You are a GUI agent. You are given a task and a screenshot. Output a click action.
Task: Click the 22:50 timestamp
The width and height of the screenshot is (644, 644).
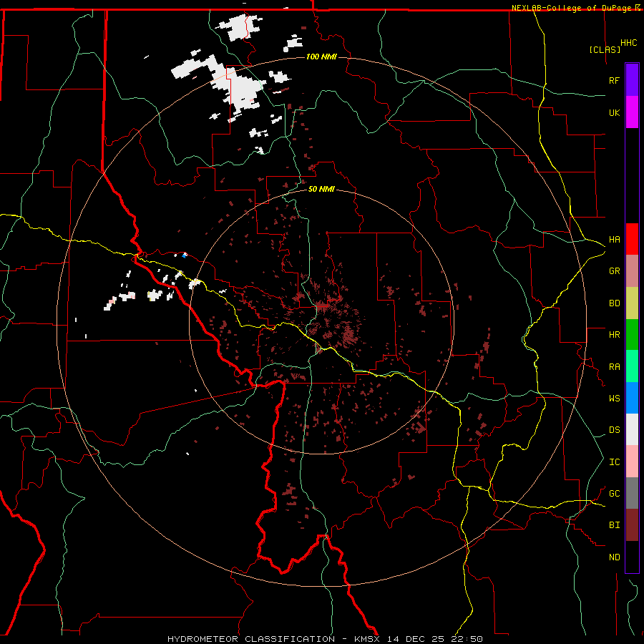[467, 639]
